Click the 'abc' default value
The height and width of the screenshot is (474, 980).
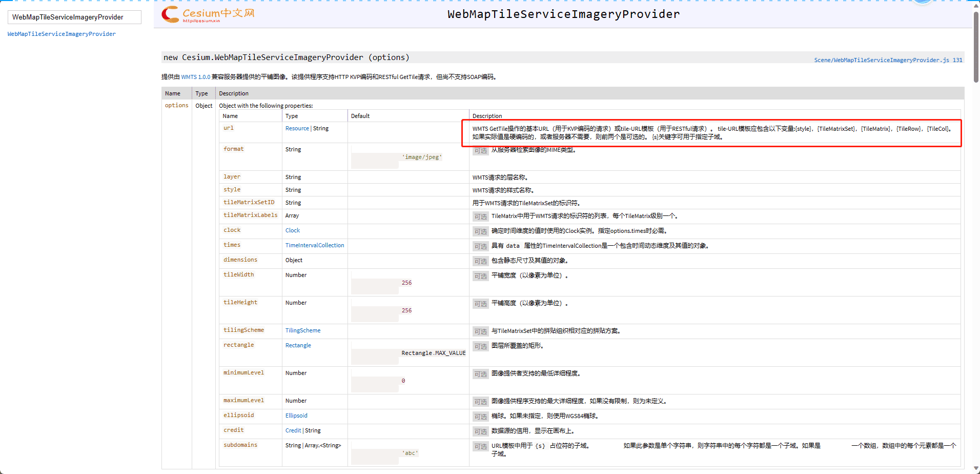click(410, 453)
